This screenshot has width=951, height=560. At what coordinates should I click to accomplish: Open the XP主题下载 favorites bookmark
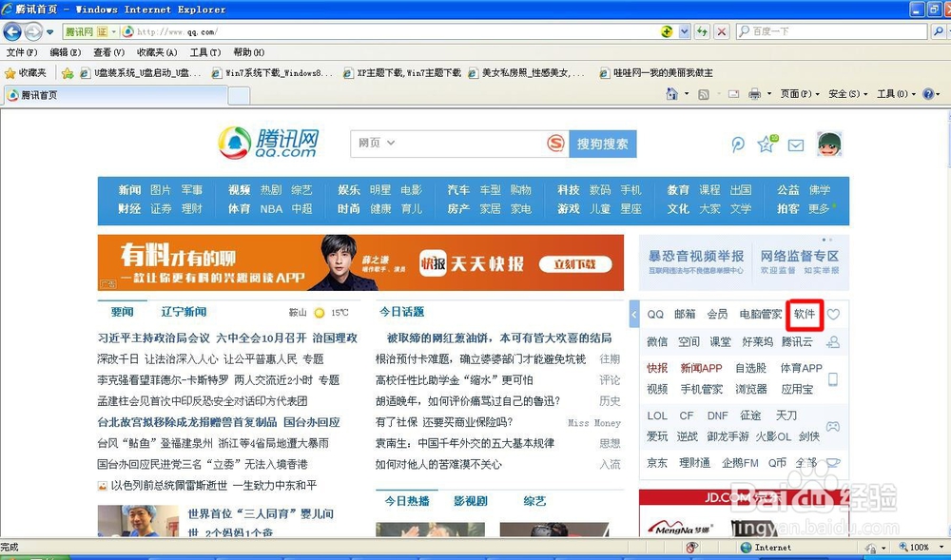pos(402,72)
